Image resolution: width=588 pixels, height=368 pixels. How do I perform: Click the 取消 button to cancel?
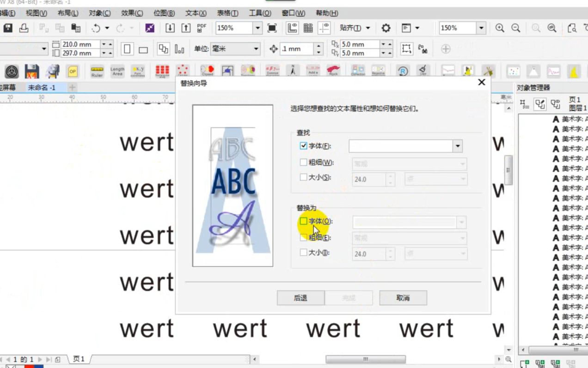(x=403, y=298)
